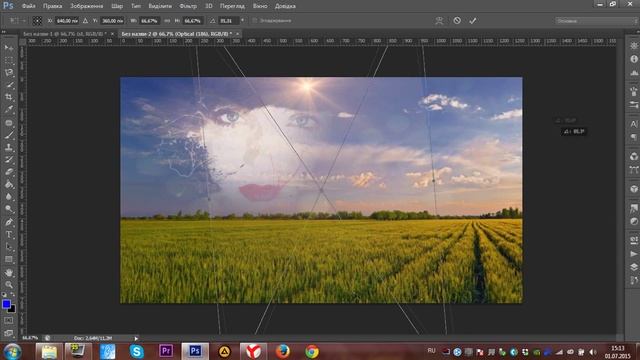Viewport: 640px width, 360px height.
Task: Select the Rectangular Marquee tool
Action: click(x=9, y=60)
